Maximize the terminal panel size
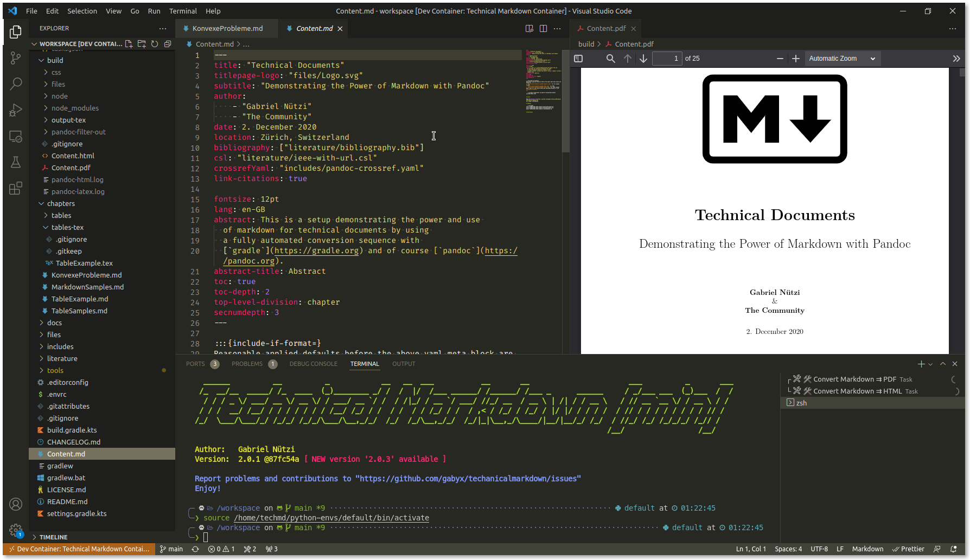Screen dimensions: 970x560 tap(943, 364)
